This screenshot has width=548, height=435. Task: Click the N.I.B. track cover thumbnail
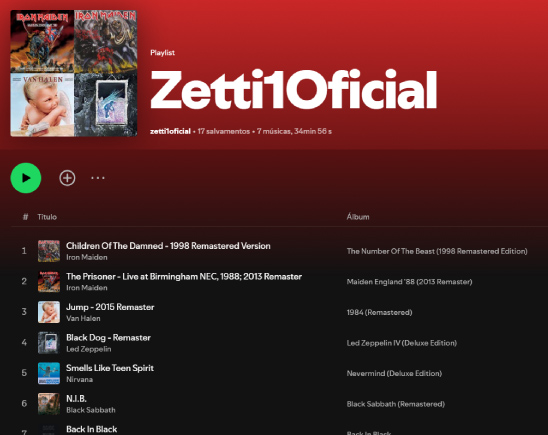click(x=49, y=404)
